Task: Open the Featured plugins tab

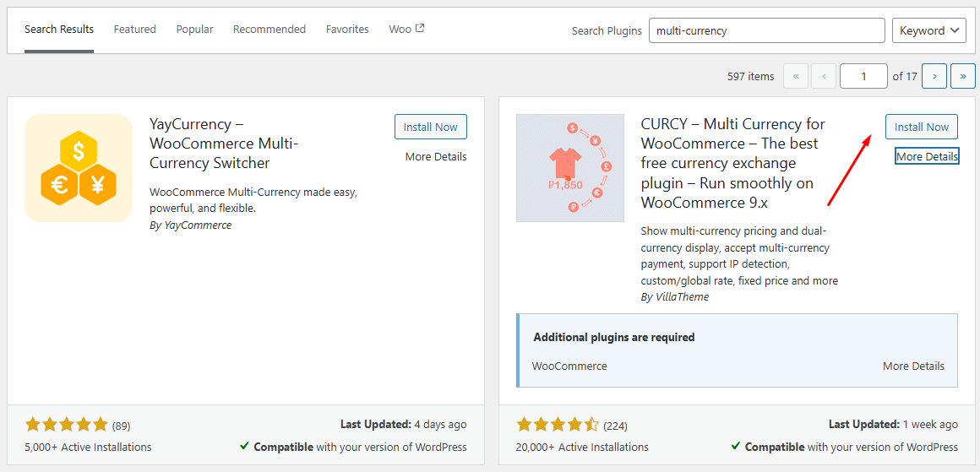Action: (x=135, y=30)
